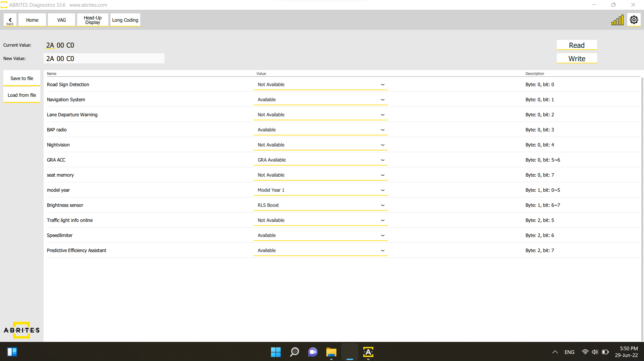Open the Windows Start menu
The height and width of the screenshot is (361, 644).
point(276,352)
